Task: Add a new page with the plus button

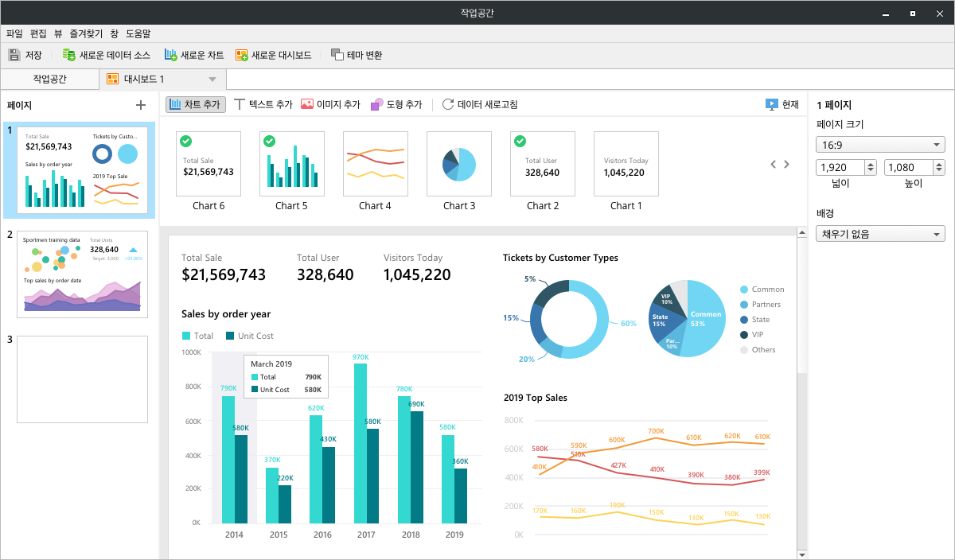Action: click(x=140, y=104)
